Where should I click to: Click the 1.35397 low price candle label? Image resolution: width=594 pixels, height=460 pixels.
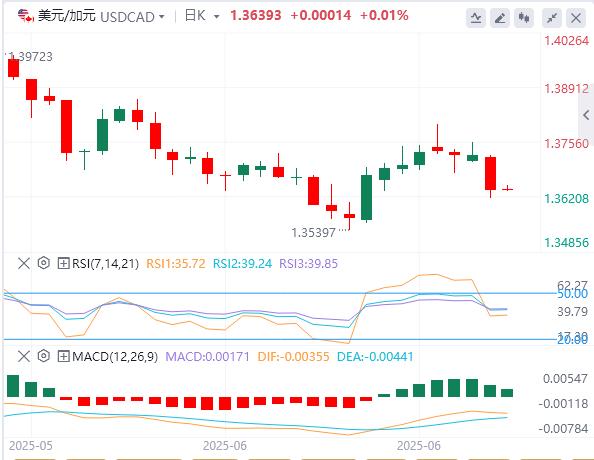click(x=313, y=233)
